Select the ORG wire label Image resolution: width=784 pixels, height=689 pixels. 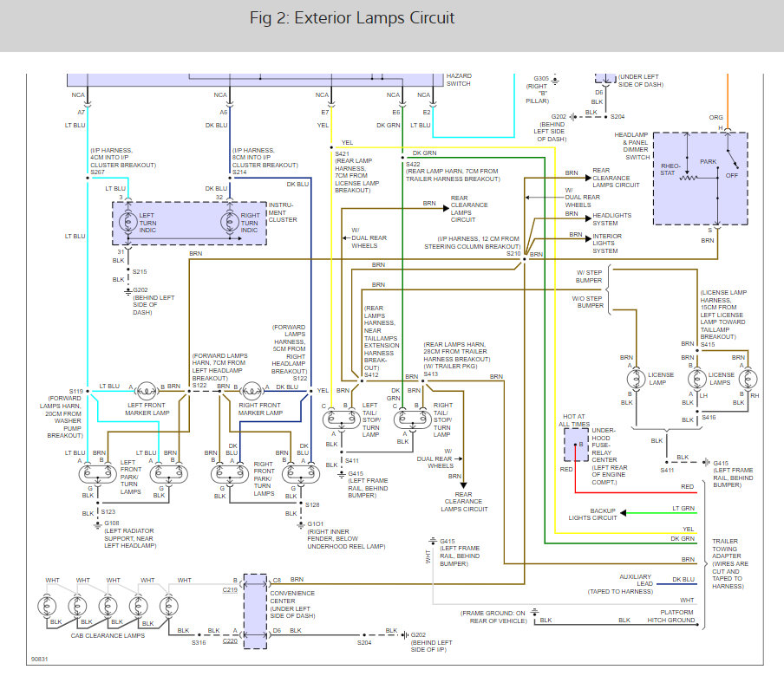715,117
